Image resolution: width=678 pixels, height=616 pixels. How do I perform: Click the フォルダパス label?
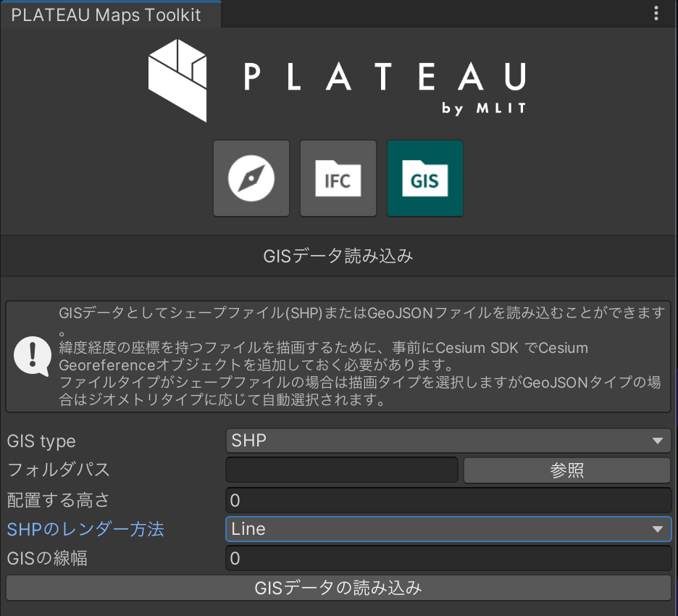(59, 470)
